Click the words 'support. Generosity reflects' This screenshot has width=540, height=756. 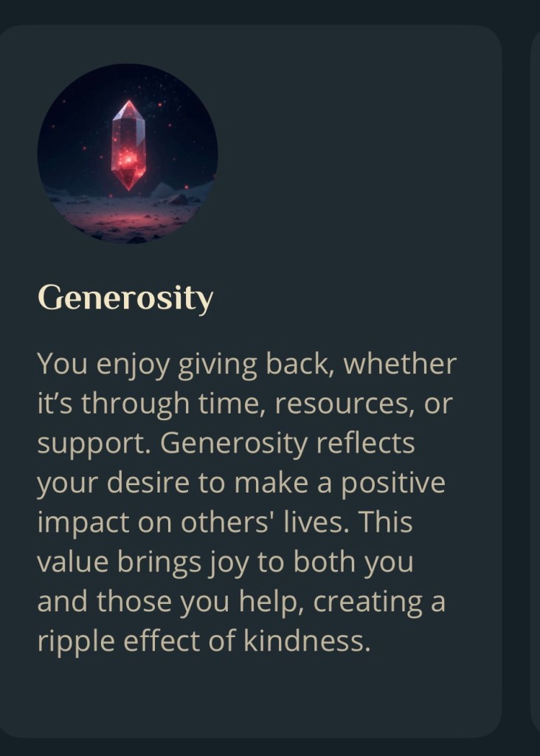pyautogui.click(x=226, y=443)
